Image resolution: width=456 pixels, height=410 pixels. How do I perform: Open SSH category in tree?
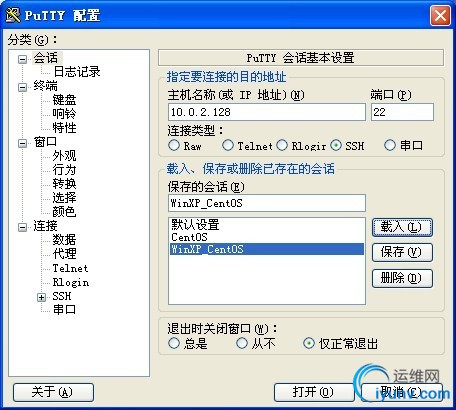(x=62, y=296)
